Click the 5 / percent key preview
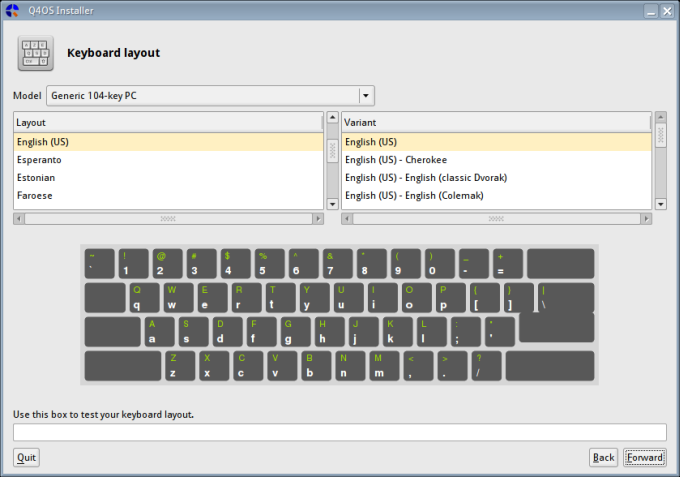680x477 pixels. [x=270, y=263]
